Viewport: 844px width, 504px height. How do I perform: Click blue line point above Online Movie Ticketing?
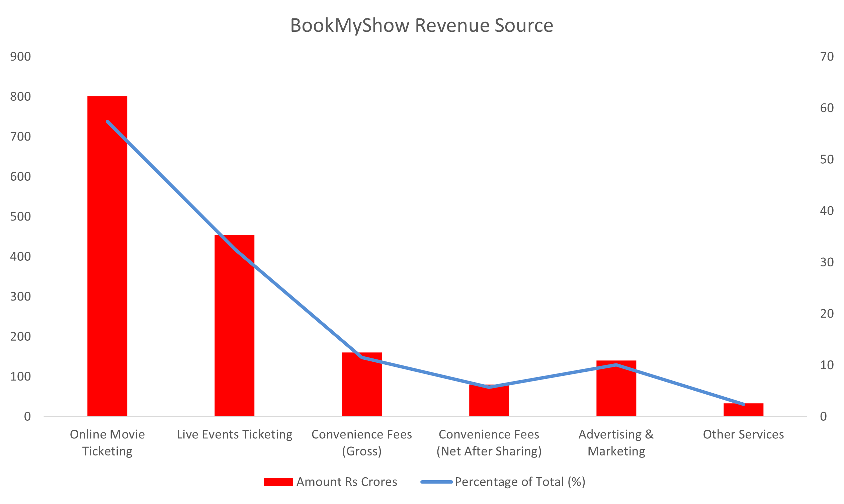(x=107, y=121)
